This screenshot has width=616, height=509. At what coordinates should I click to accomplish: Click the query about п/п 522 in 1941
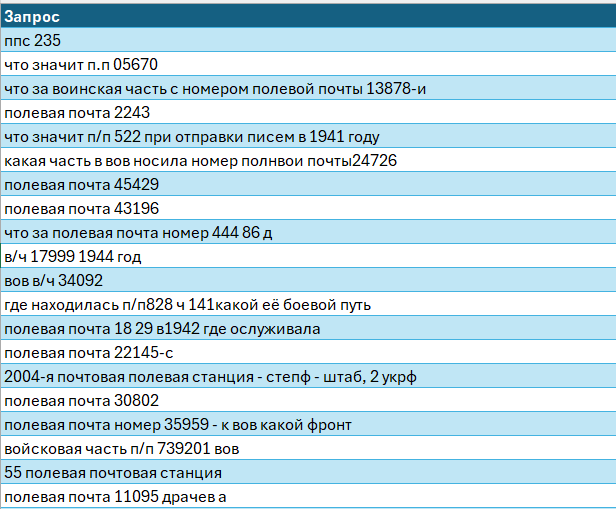[191, 137]
